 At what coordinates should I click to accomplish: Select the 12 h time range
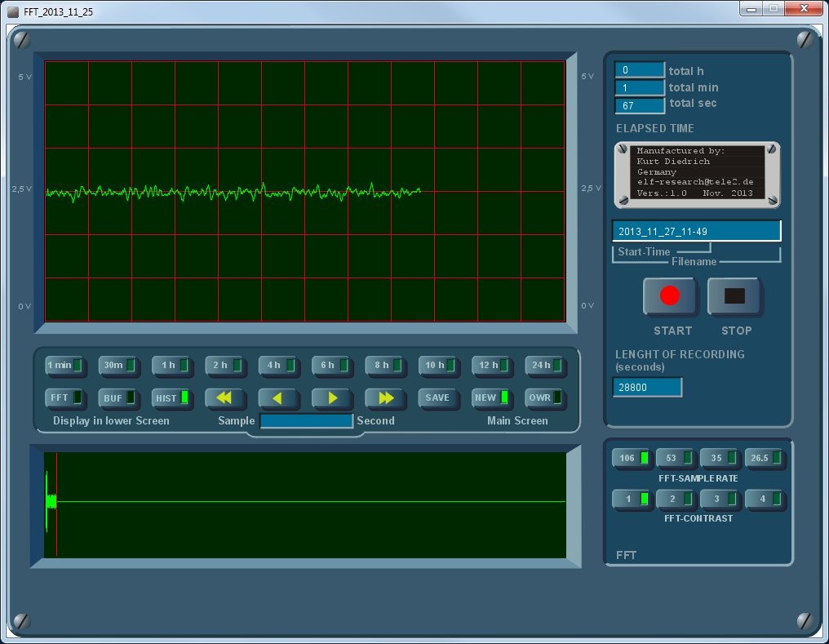491,366
